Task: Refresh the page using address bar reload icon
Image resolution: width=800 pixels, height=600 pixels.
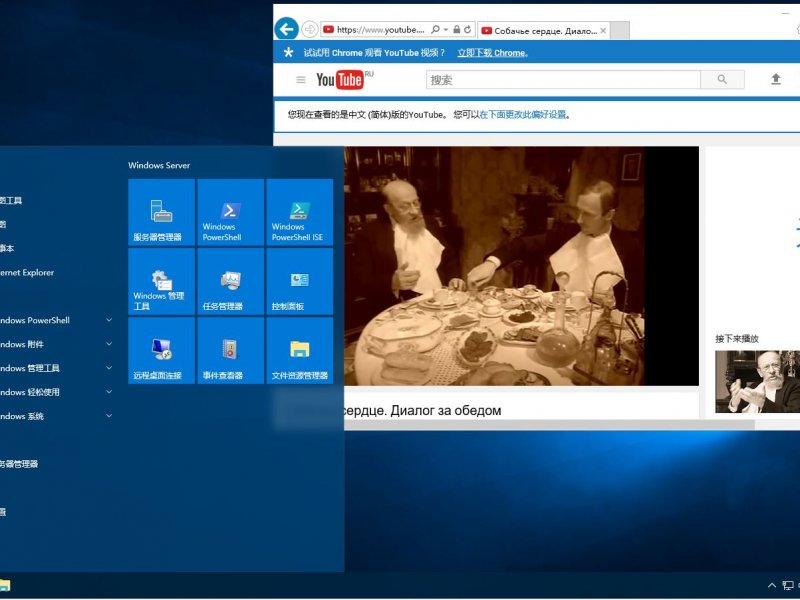Action: pyautogui.click(x=467, y=30)
